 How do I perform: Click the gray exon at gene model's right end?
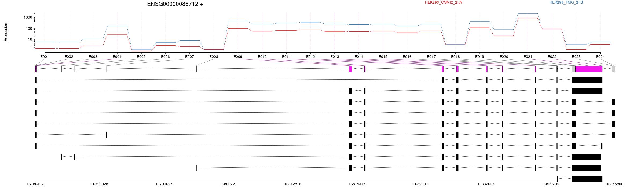click(613, 69)
